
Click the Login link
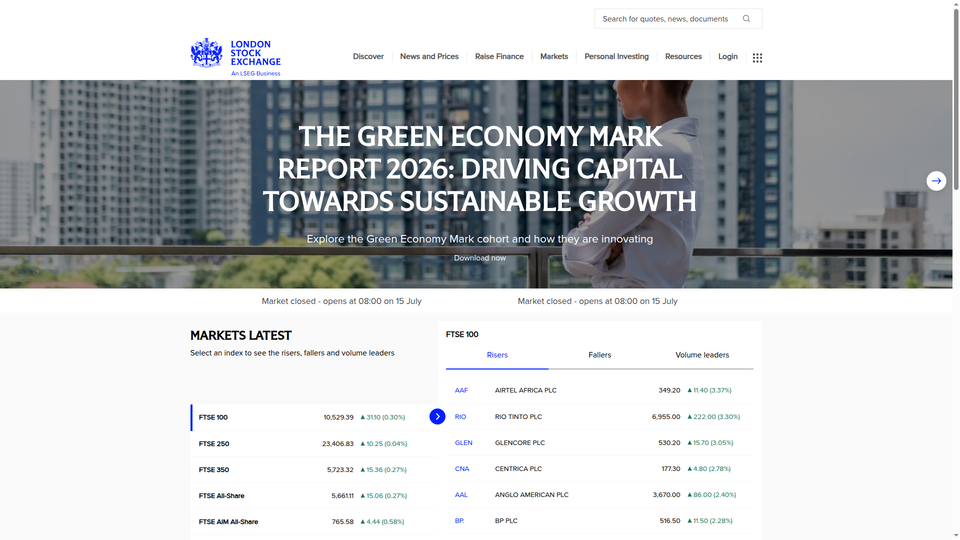click(x=727, y=56)
